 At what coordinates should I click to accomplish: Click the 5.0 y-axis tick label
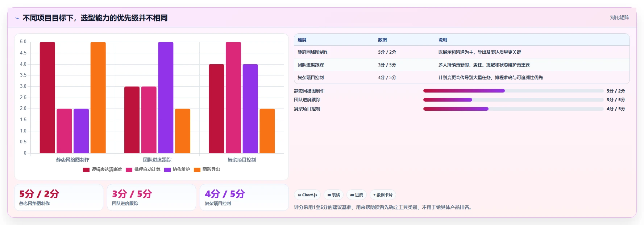23,42
